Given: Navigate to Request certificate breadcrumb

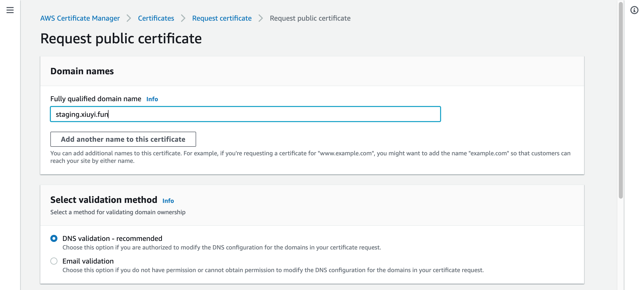Looking at the screenshot, I should (x=222, y=18).
